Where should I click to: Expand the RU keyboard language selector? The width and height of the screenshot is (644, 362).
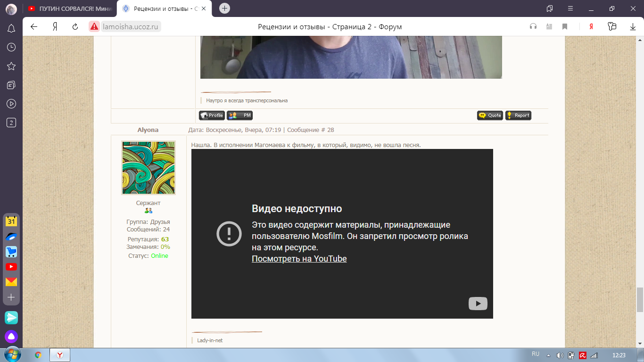[536, 354]
